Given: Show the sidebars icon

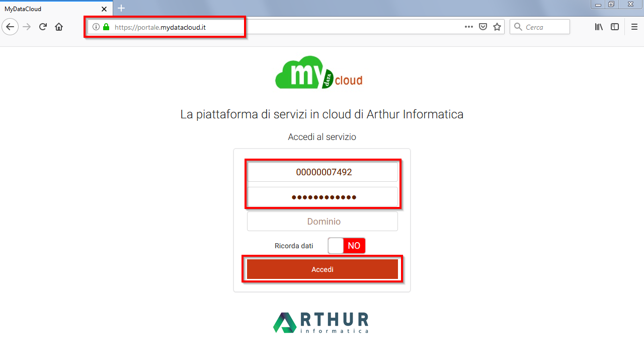Looking at the screenshot, I should coord(615,27).
